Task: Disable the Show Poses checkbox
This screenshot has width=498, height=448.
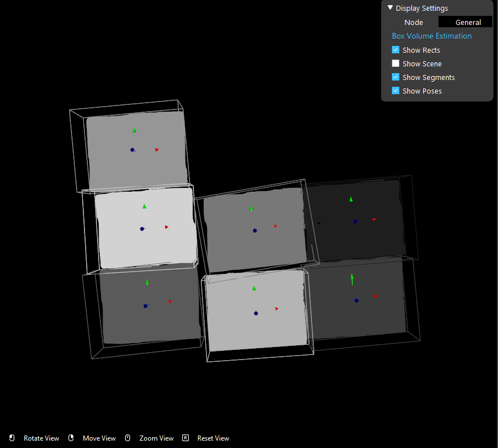Action: pos(395,91)
